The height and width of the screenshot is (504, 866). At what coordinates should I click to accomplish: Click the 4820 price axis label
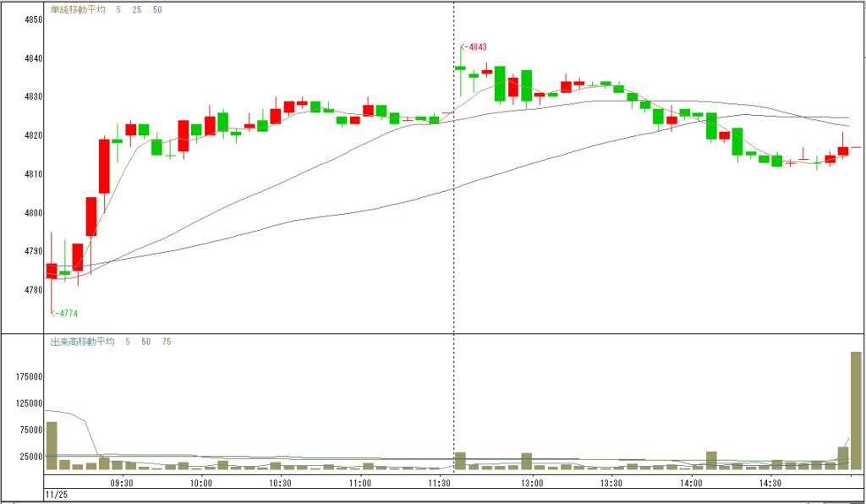click(x=34, y=135)
